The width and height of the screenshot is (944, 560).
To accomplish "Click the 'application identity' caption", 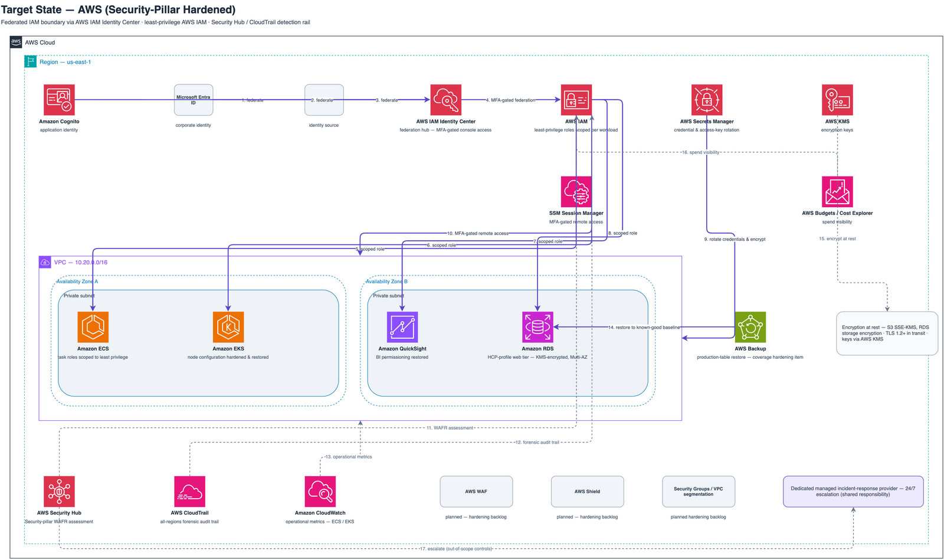I will [59, 130].
